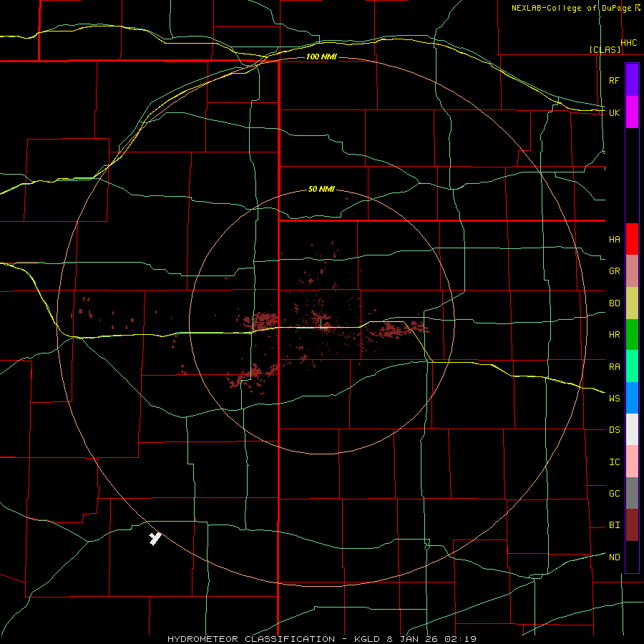Click the NEXLAB-College of DuPage credit text
644x644 pixels.
571,8
